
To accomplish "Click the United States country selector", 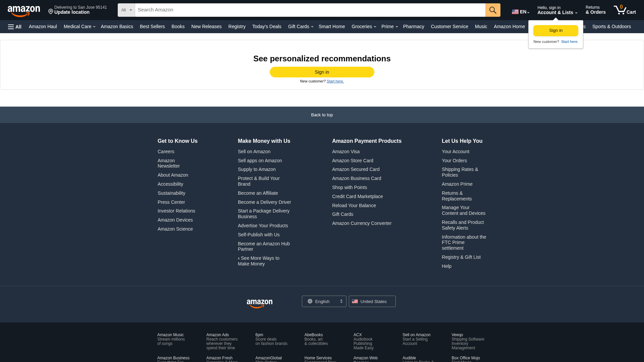I will pyautogui.click(x=372, y=301).
